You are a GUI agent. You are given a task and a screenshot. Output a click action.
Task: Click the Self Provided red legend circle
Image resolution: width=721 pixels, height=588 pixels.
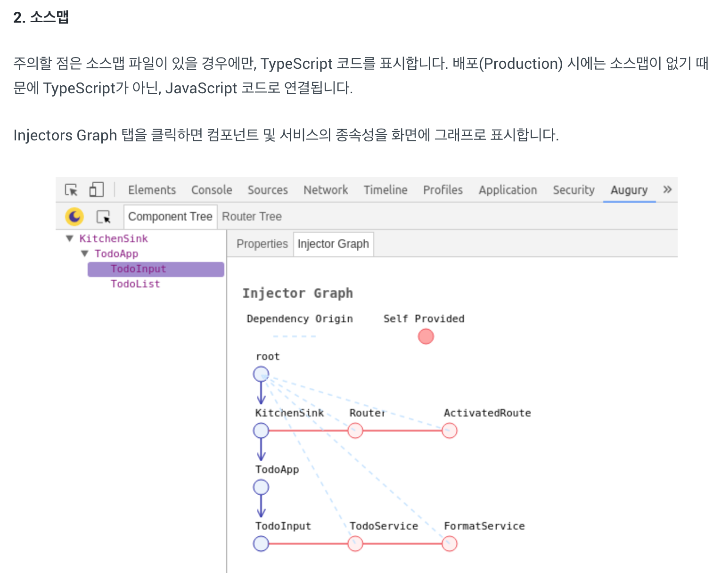tap(426, 336)
